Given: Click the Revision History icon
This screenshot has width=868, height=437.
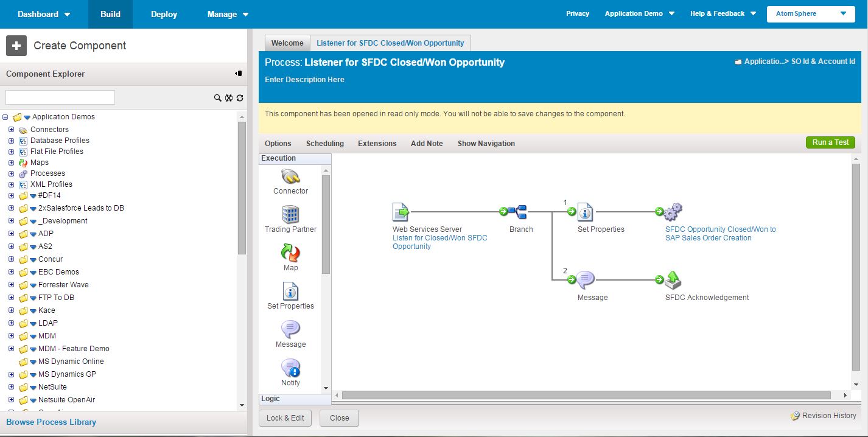Looking at the screenshot, I should [x=795, y=416].
